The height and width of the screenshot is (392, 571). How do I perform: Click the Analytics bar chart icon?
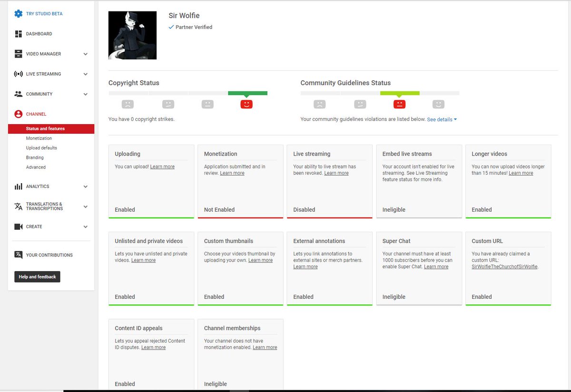19,186
